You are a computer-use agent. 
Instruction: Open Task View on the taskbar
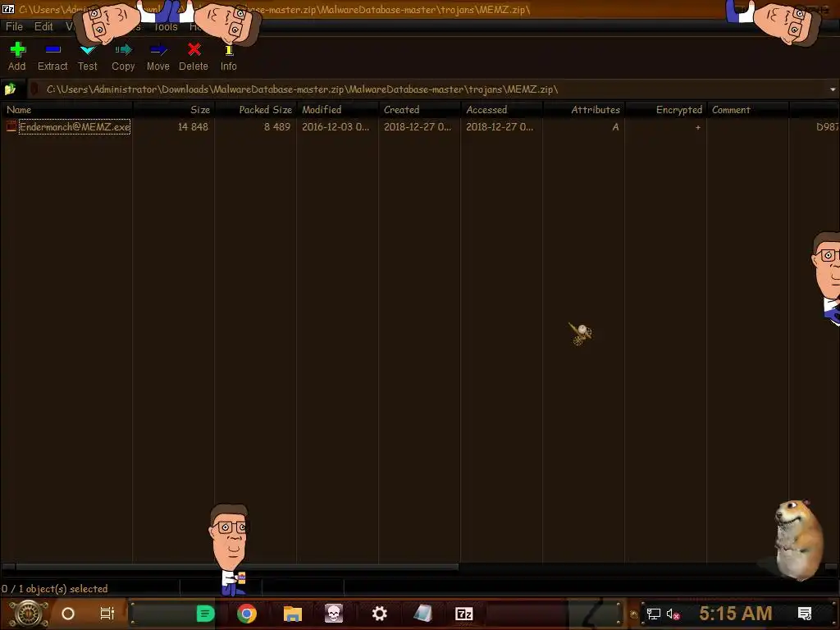[107, 614]
